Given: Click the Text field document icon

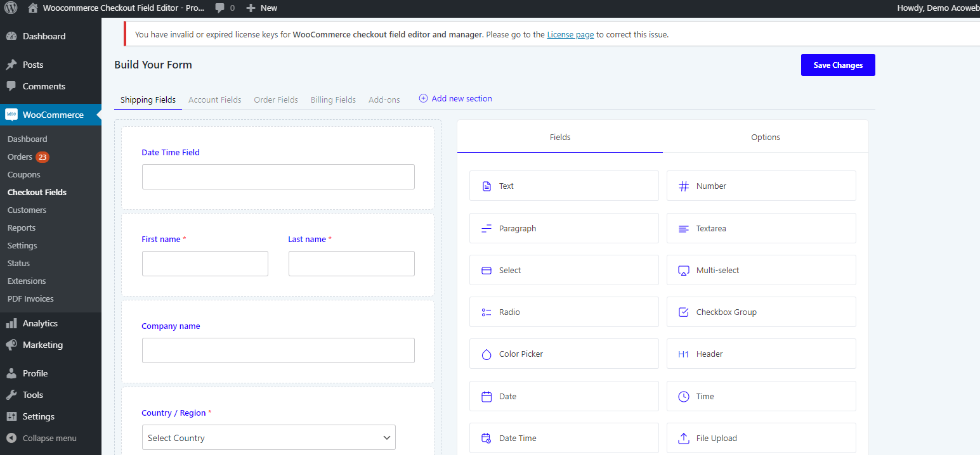Looking at the screenshot, I should [487, 186].
